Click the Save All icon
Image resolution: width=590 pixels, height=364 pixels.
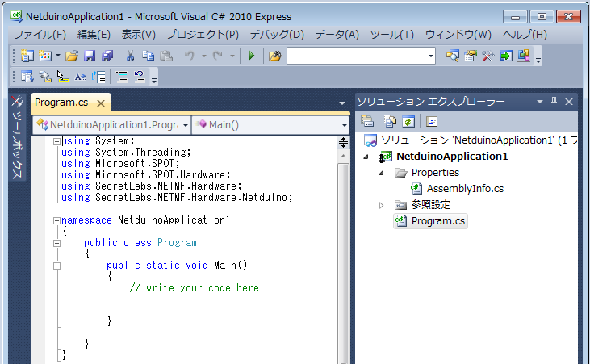click(107, 56)
